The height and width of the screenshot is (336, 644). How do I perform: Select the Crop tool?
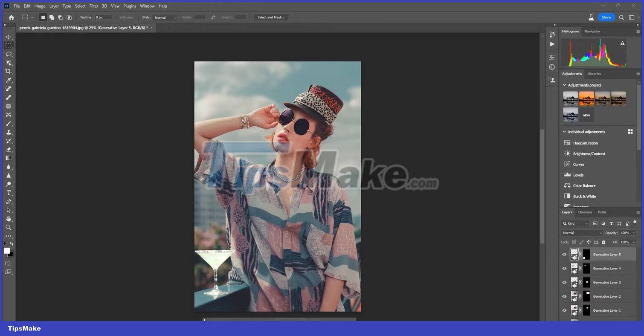9,71
